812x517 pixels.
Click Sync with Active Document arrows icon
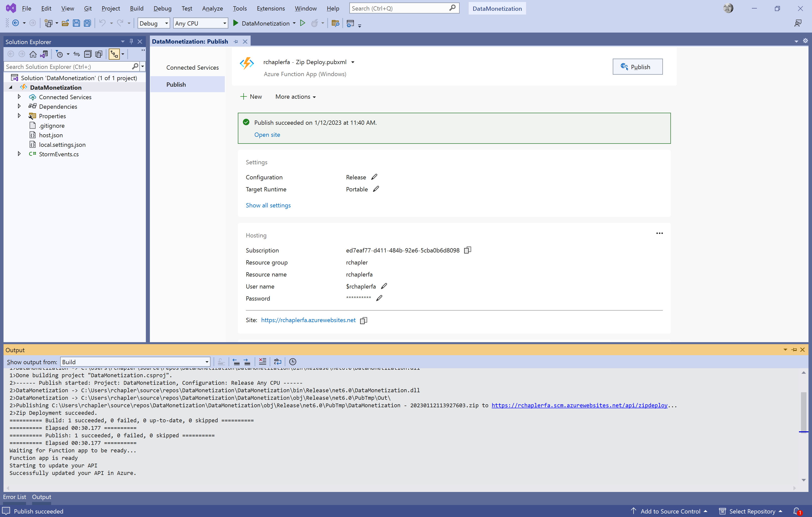coord(76,54)
